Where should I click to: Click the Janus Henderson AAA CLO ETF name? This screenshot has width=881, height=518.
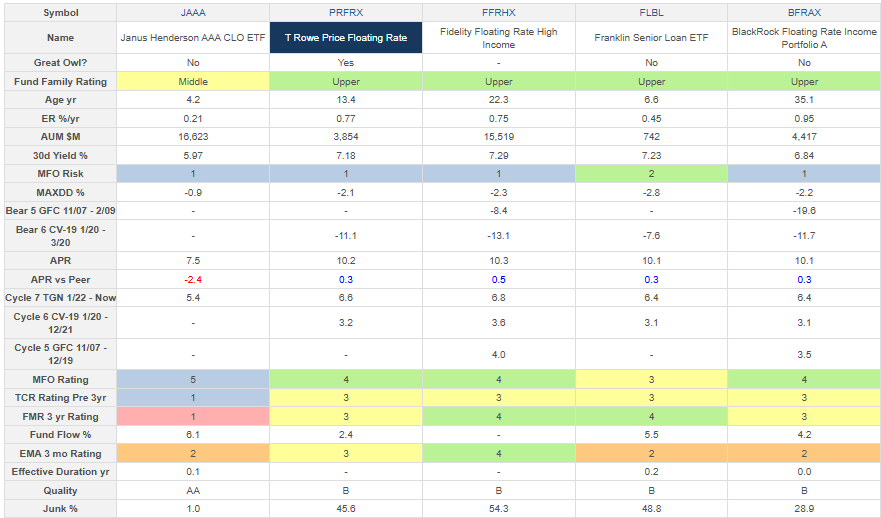click(192, 38)
